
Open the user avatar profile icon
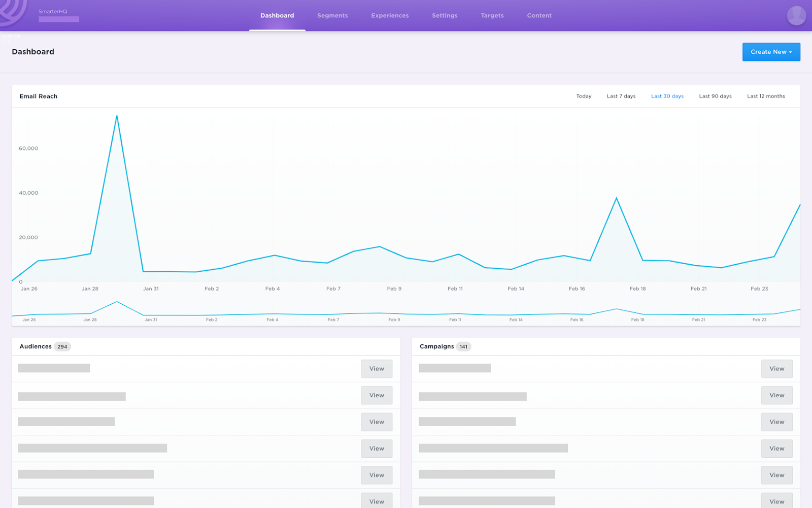796,15
